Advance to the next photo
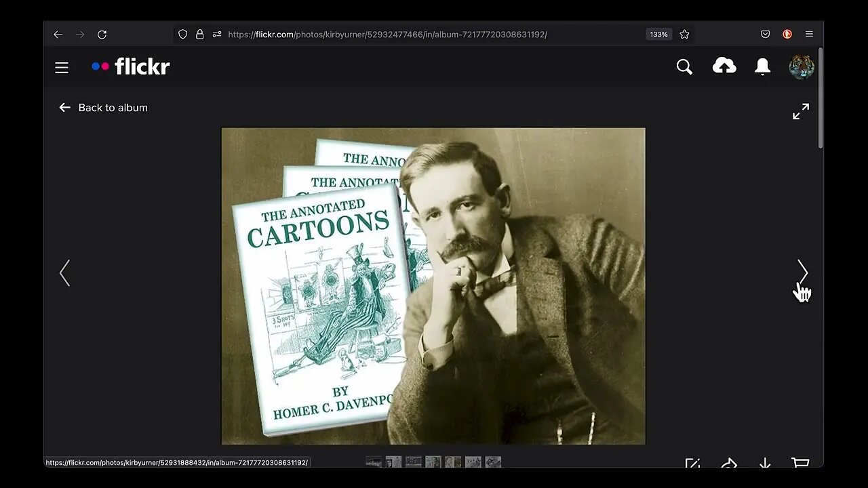 click(803, 273)
